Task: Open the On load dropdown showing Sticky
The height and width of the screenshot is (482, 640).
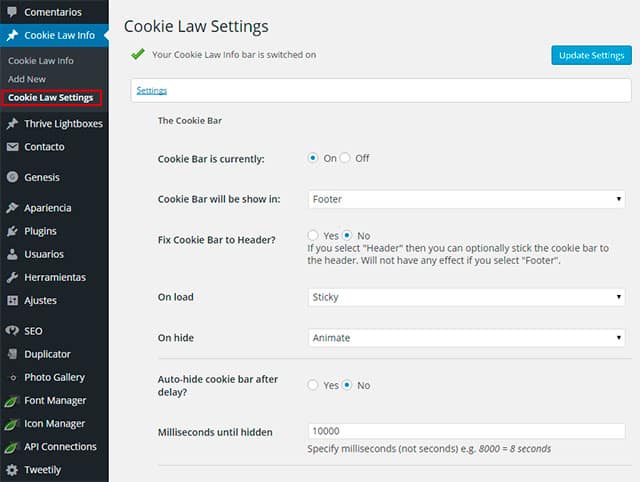Action: (467, 297)
